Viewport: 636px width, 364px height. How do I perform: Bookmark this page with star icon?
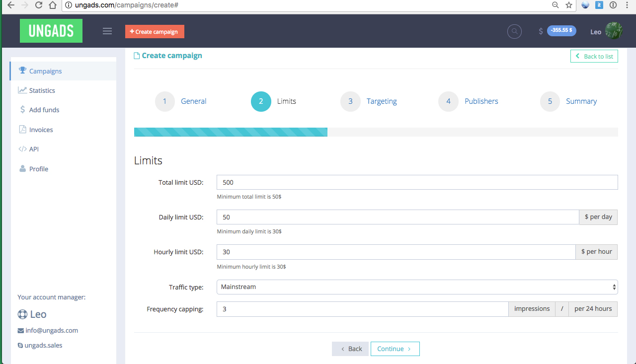569,5
